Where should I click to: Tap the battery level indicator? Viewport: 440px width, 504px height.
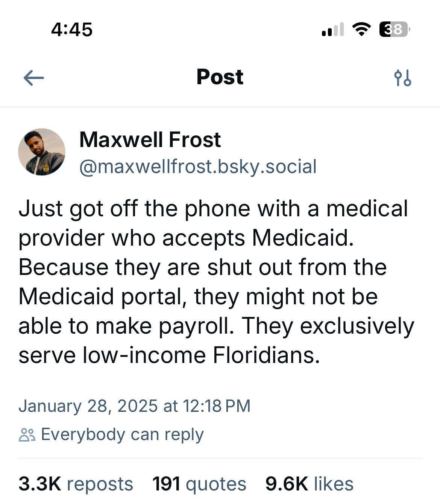[x=394, y=29]
